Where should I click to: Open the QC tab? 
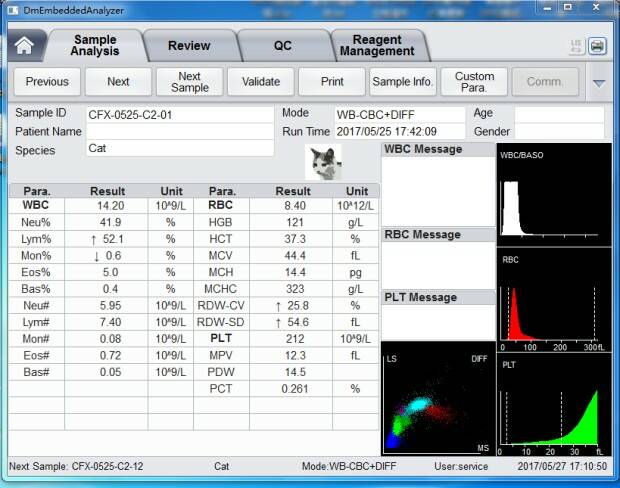coord(283,46)
